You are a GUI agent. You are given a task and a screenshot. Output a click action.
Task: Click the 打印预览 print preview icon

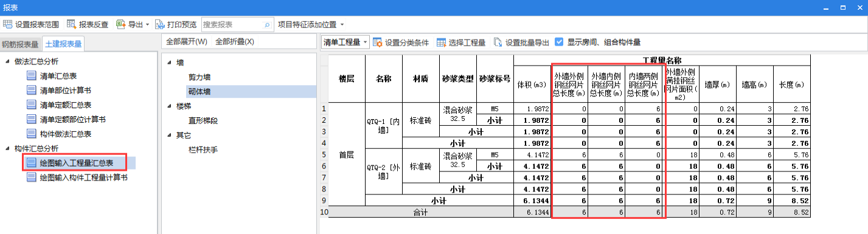(x=160, y=25)
